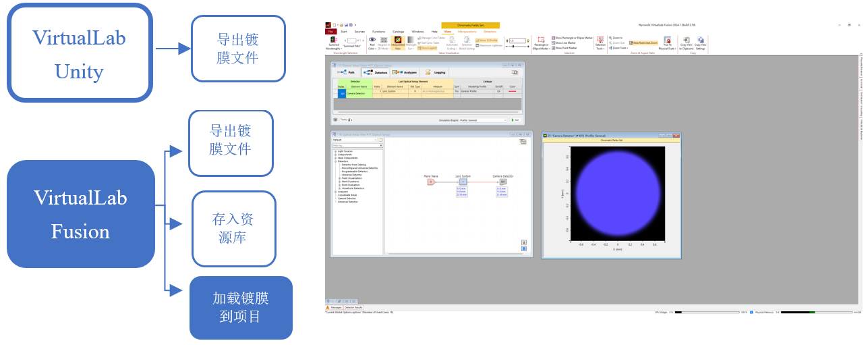Expand the Components tree node
The width and height of the screenshot is (868, 345).
tap(335, 155)
